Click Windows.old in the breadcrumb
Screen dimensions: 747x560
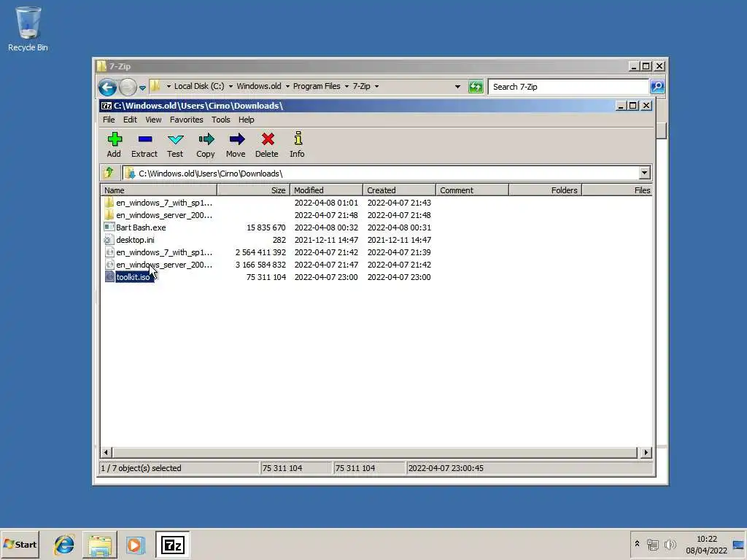coord(259,86)
